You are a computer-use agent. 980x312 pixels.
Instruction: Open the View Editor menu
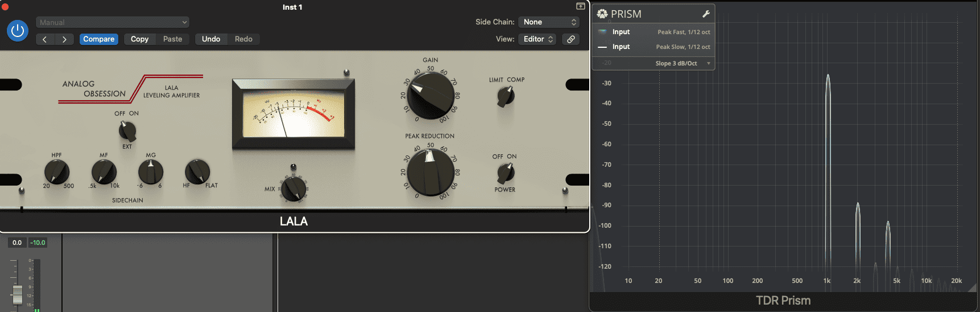pos(537,39)
